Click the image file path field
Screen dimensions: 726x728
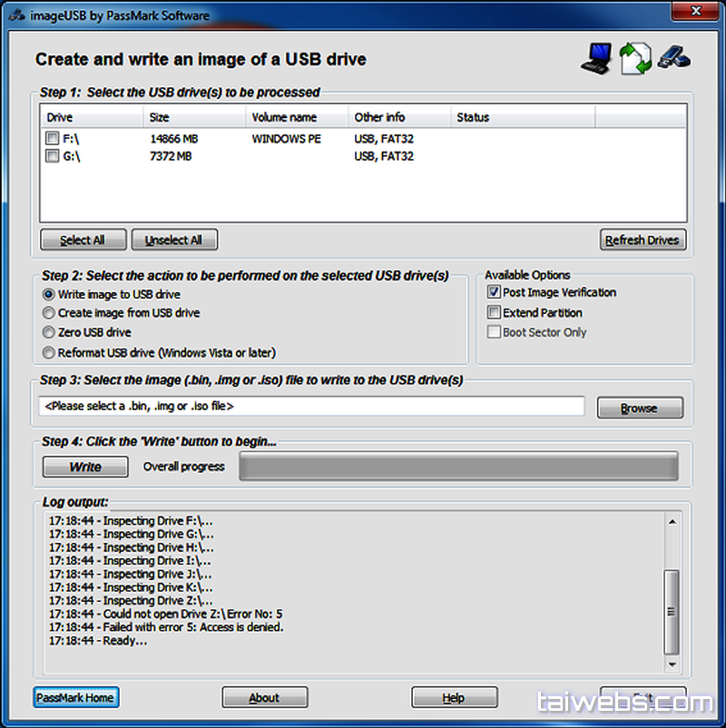coord(312,407)
